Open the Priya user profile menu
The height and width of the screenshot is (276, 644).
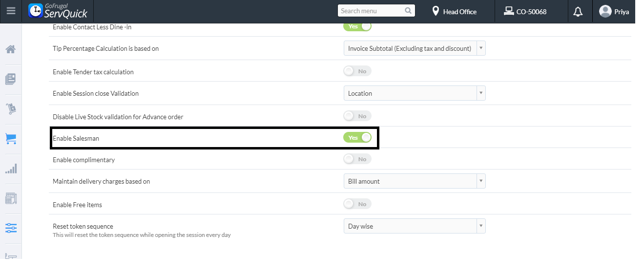pyautogui.click(x=614, y=11)
